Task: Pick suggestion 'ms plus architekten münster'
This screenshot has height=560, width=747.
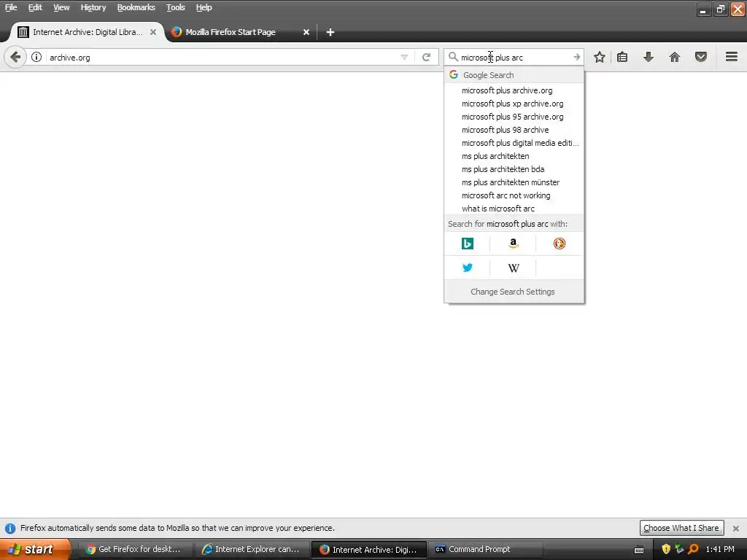Action: [514, 182]
